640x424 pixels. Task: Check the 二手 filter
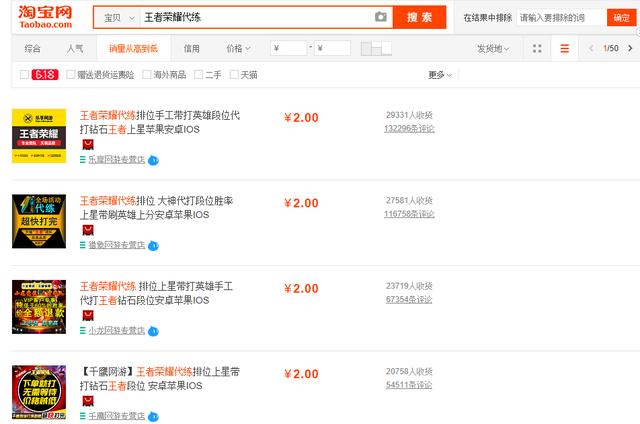tap(198, 75)
